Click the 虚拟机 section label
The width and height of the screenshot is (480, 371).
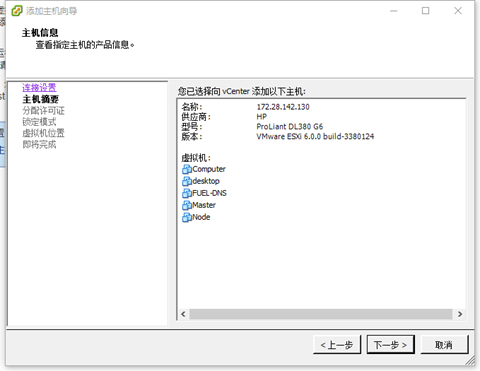pyautogui.click(x=196, y=158)
